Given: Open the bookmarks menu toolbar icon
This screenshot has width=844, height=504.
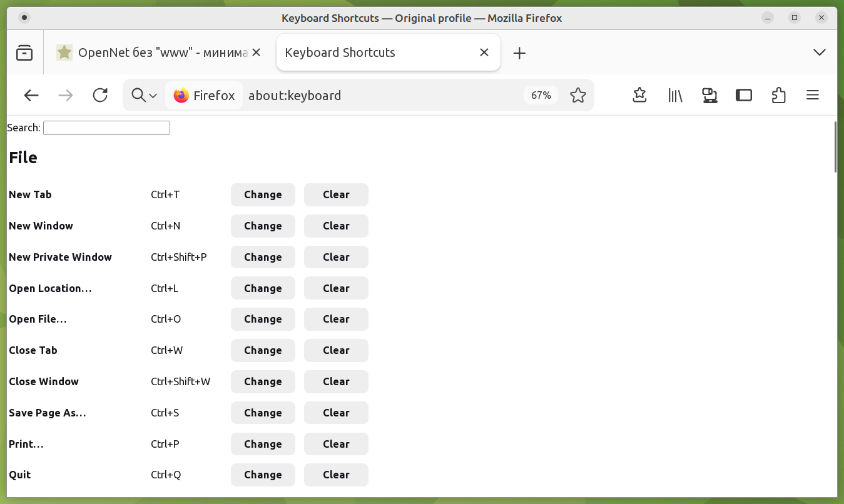Looking at the screenshot, I should click(x=639, y=95).
